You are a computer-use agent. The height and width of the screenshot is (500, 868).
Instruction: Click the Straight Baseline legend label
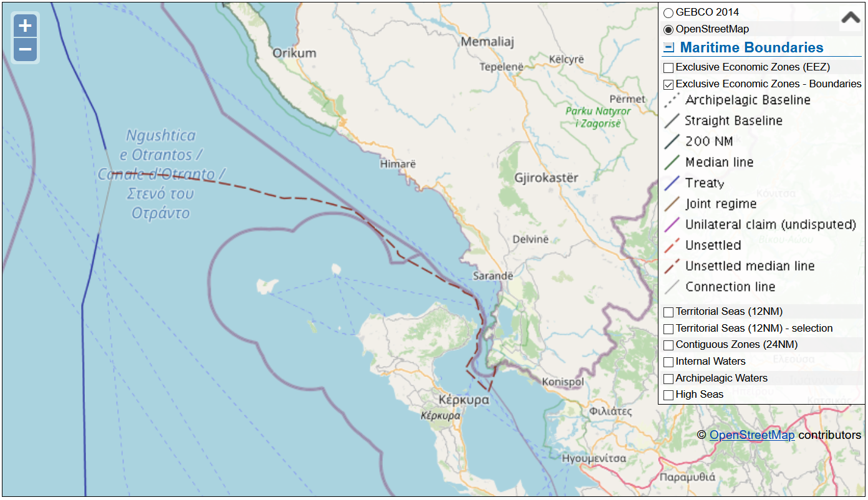click(733, 121)
